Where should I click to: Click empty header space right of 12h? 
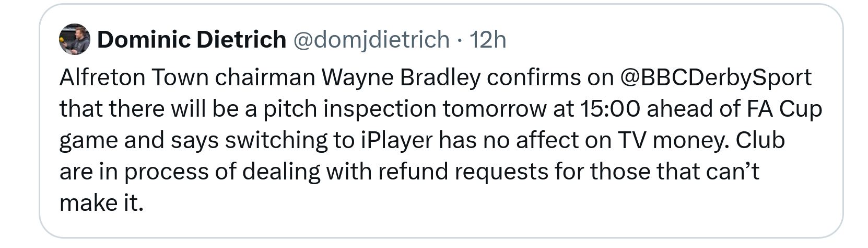click(668, 39)
